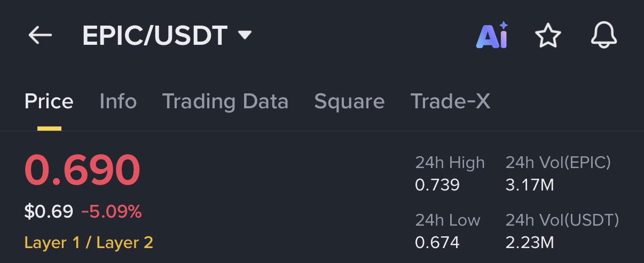This screenshot has height=263, width=644.
Task: Open price alerts bell icon
Action: [x=604, y=36]
